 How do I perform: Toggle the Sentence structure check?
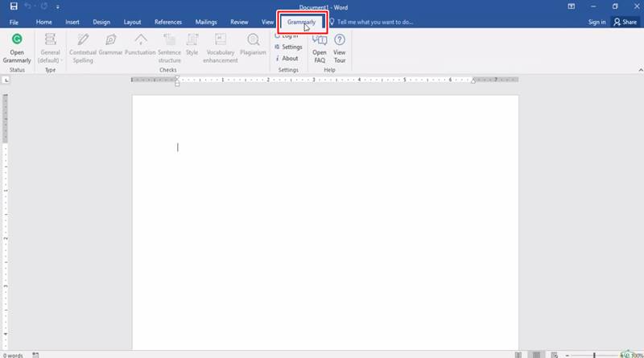coord(169,48)
